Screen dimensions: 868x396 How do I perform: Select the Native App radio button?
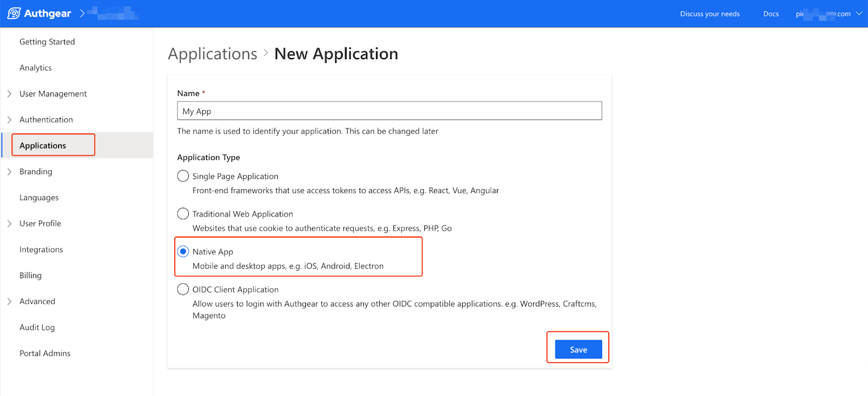point(183,252)
